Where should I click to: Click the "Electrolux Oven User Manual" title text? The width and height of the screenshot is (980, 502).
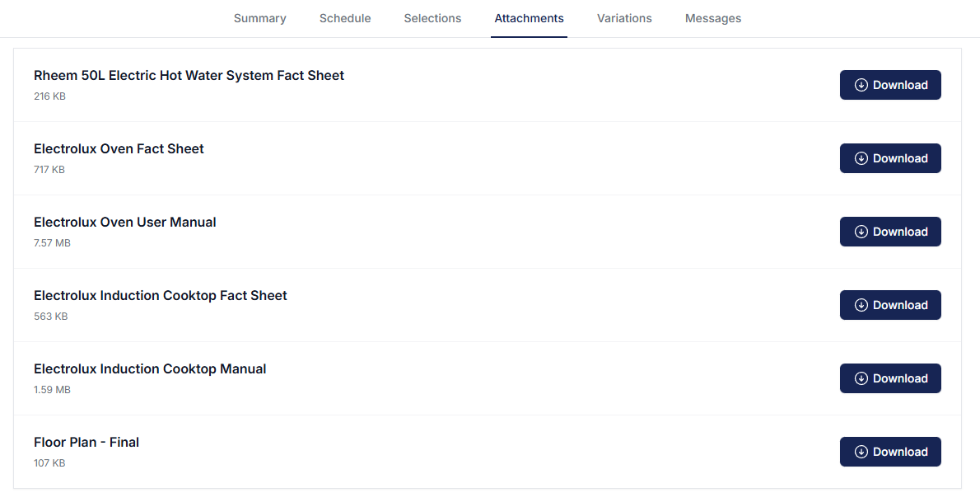(x=124, y=222)
